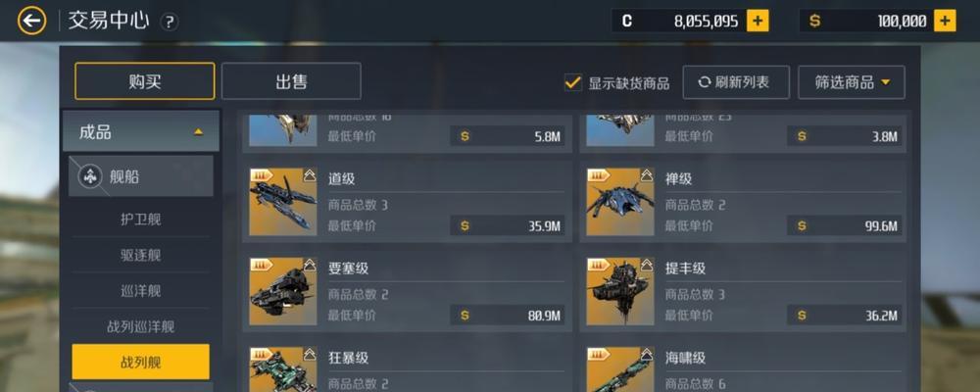This screenshot has height=392, width=980.
Task: Choose 战列巡洋舰 in the sidebar
Action: pyautogui.click(x=140, y=326)
